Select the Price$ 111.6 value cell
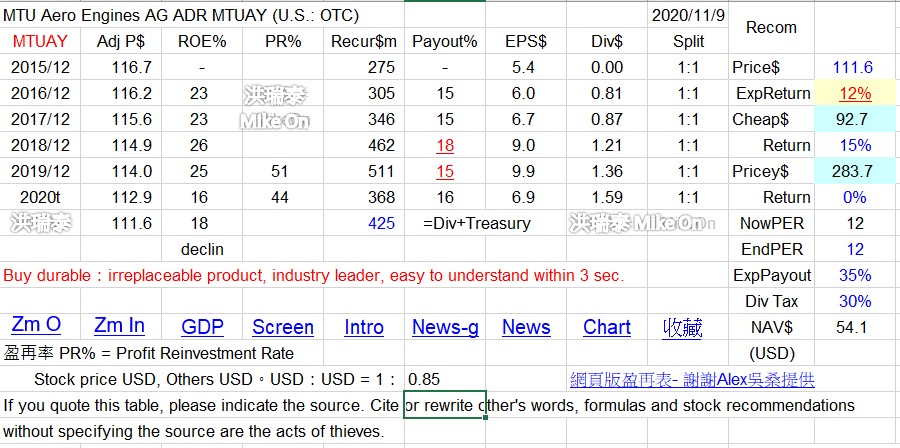Viewport: 900px width, 448px height. [x=856, y=67]
